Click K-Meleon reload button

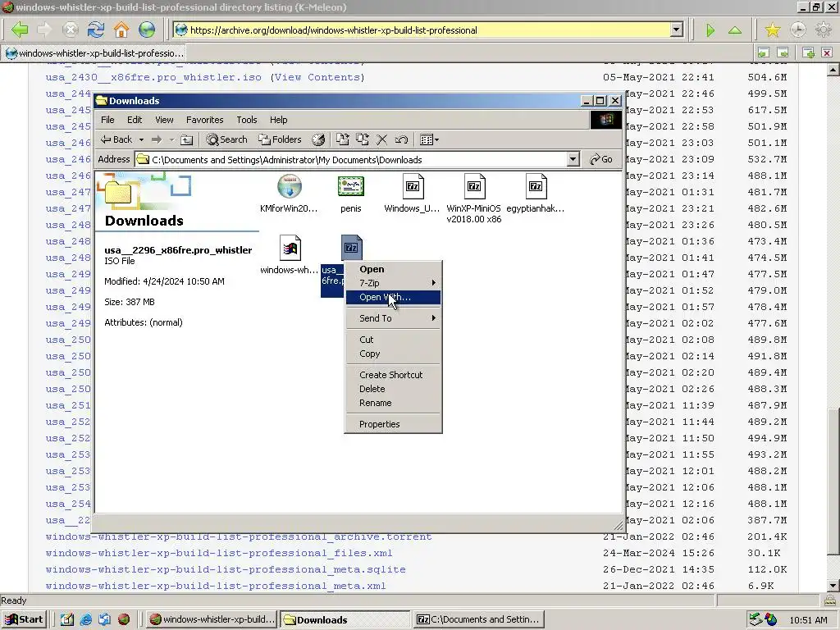[x=96, y=30]
